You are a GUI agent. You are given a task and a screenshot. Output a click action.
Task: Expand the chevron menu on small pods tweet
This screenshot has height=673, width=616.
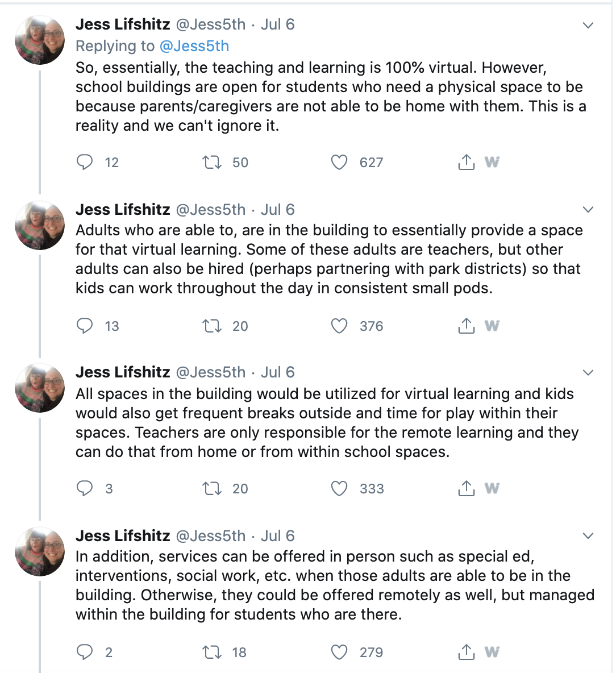point(588,209)
